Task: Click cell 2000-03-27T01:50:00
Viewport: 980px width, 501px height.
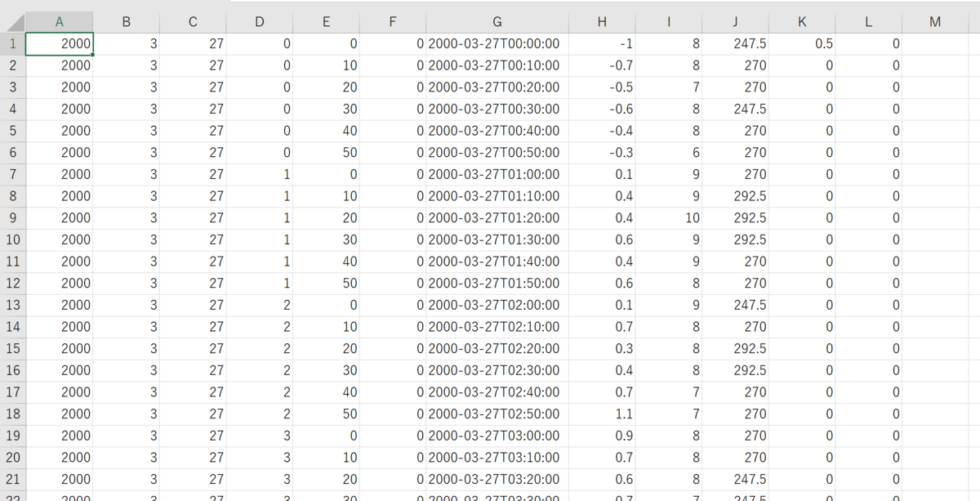Action: (x=497, y=283)
